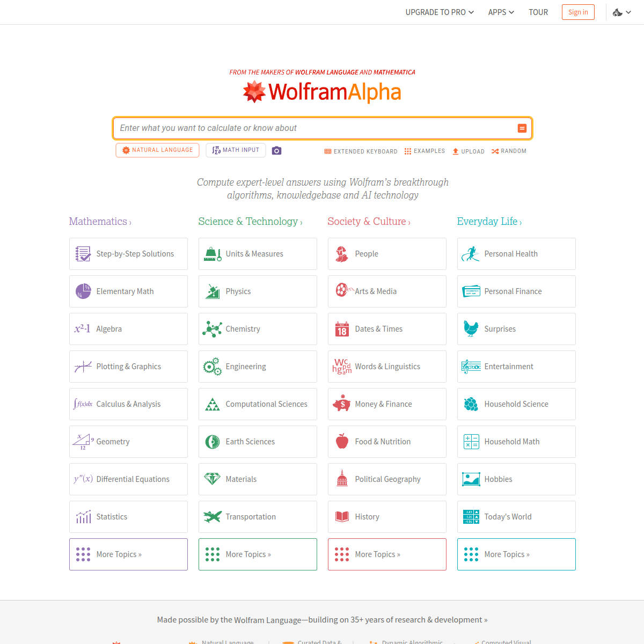Open the APPS dropdown menu
The width and height of the screenshot is (644, 644).
point(501,12)
